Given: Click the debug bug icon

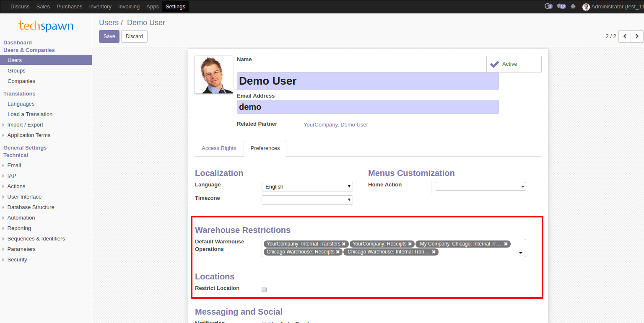Looking at the screenshot, I should (x=573, y=6).
